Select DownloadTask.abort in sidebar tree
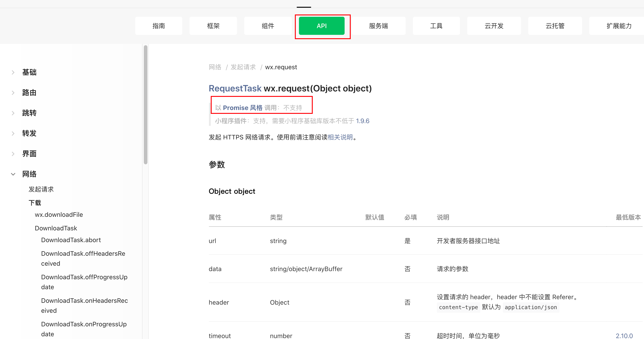This screenshot has width=644, height=339. pos(71,240)
